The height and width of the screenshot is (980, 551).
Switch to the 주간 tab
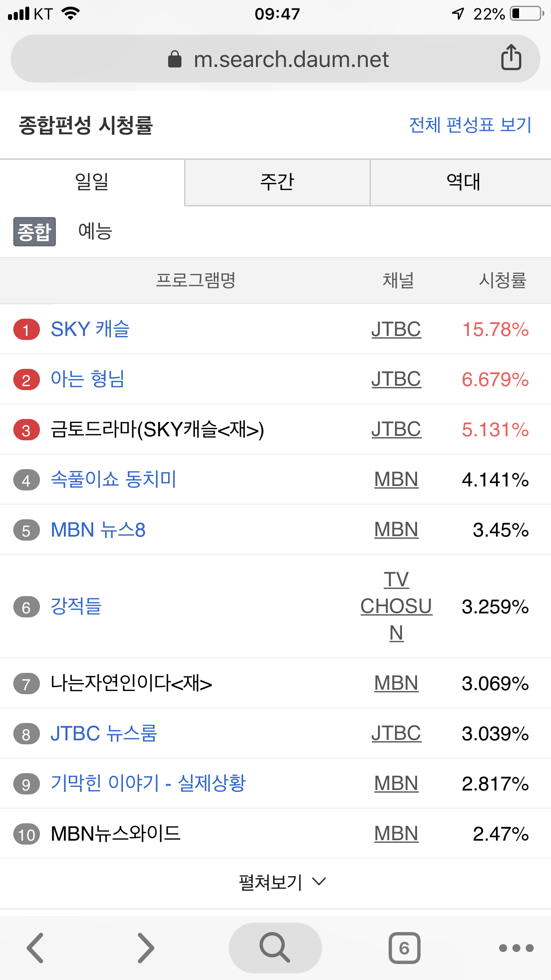point(277,182)
